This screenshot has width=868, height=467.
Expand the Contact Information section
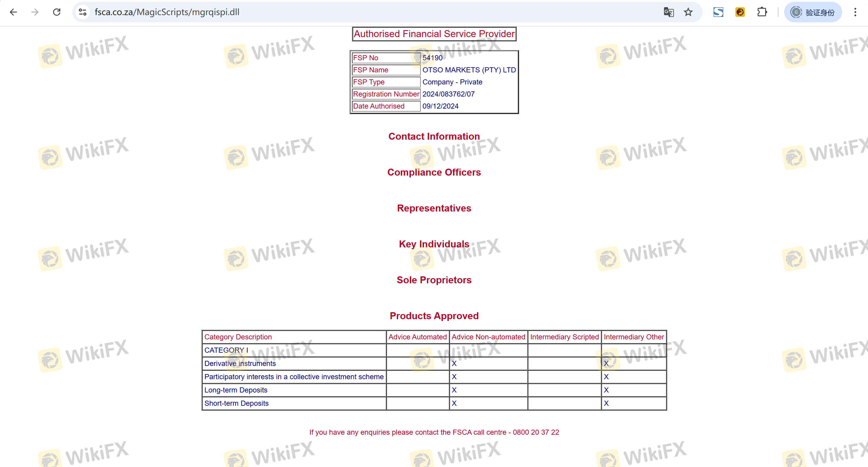[434, 136]
